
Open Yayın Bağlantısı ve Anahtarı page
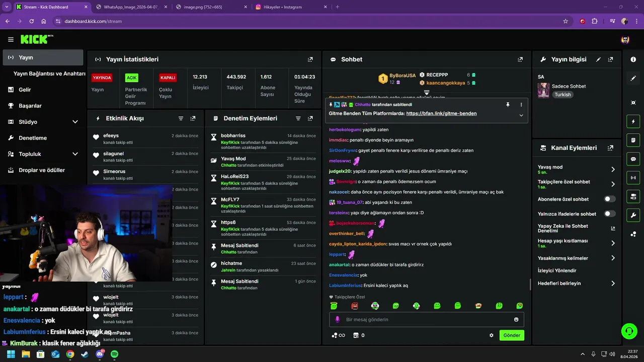(x=49, y=73)
